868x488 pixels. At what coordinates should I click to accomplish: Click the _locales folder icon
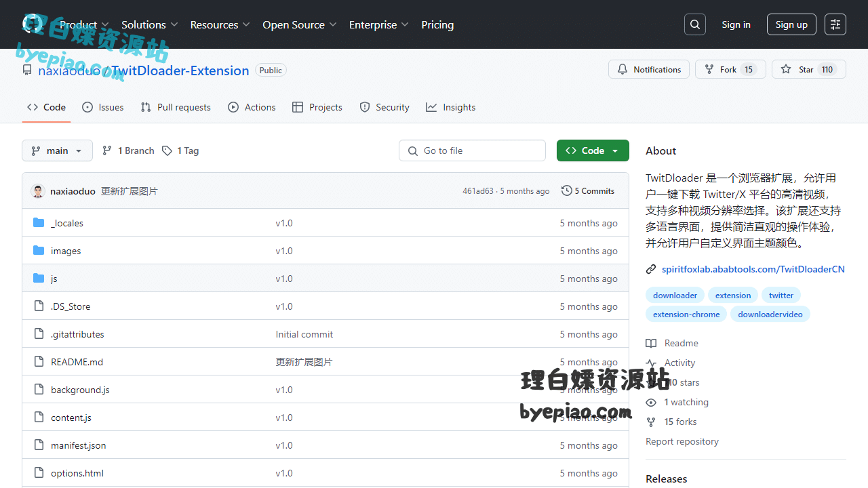click(39, 223)
